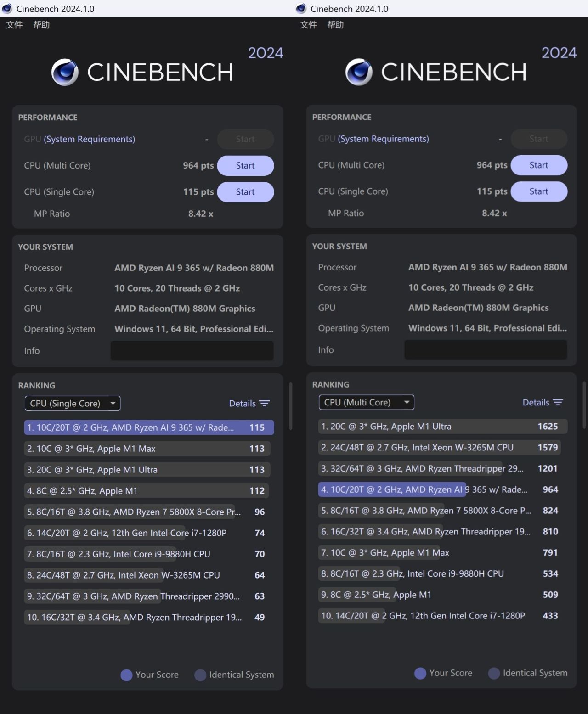Click the Identical System legend dot in left window

(x=200, y=675)
